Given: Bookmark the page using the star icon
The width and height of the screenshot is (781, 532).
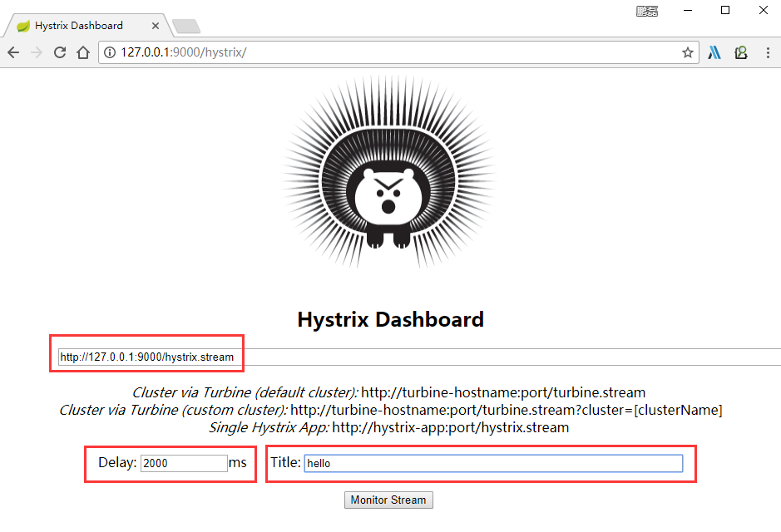Looking at the screenshot, I should click(x=687, y=52).
